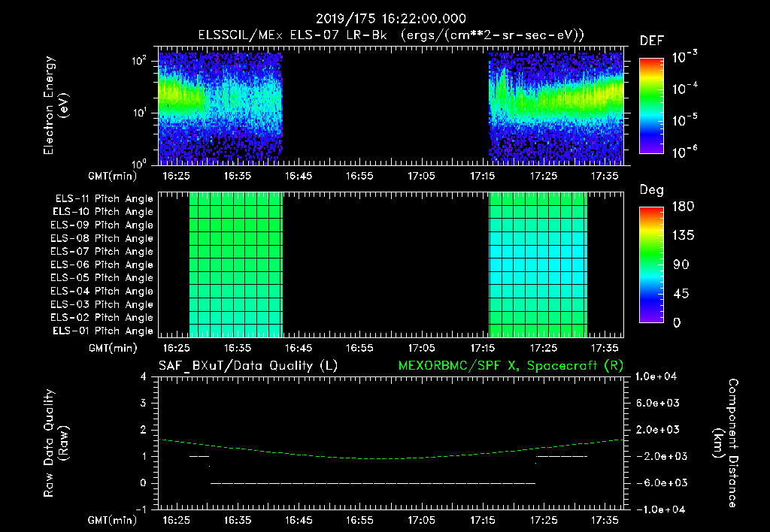Select the ELS-07 Pitch Angle row label
The image size is (770, 532).
coord(102,251)
